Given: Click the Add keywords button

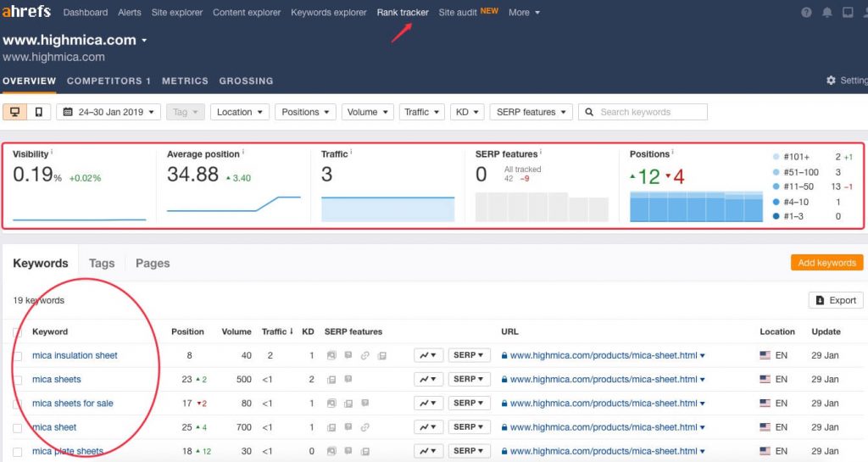Looking at the screenshot, I should coord(826,263).
